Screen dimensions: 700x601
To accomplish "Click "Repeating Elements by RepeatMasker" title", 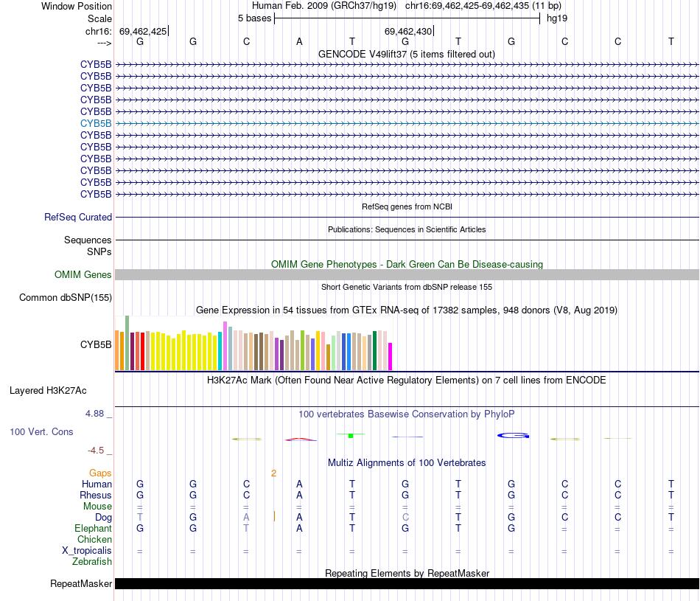I will click(x=407, y=573).
